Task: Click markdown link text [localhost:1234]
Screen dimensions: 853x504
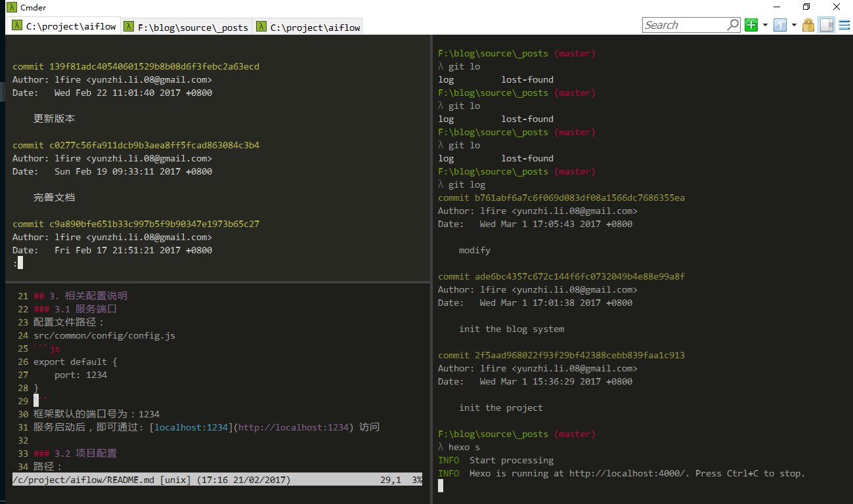Action: 191,427
